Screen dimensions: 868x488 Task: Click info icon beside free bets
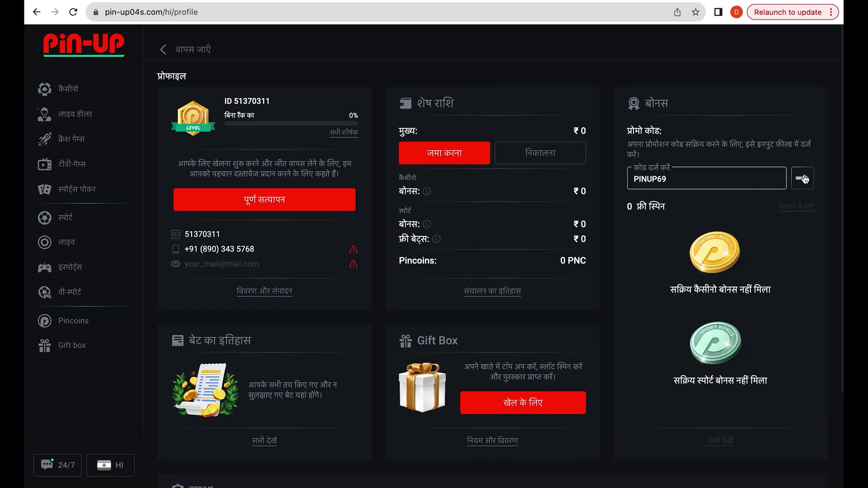point(436,239)
